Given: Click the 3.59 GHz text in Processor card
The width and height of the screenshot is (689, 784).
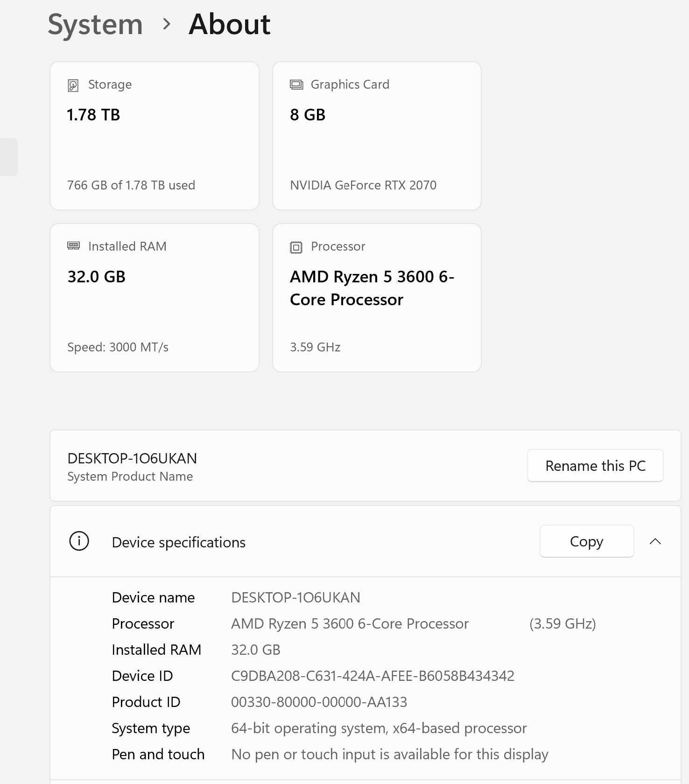Looking at the screenshot, I should click(x=315, y=347).
